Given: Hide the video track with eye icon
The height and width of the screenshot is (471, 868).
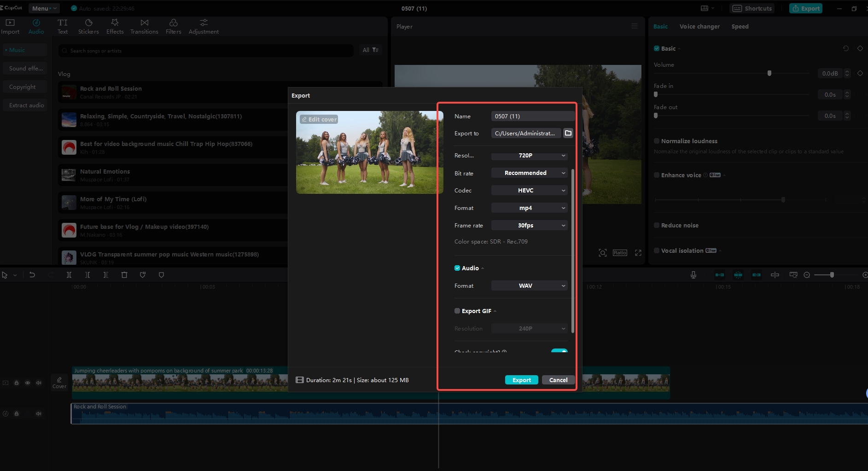Looking at the screenshot, I should [x=28, y=383].
